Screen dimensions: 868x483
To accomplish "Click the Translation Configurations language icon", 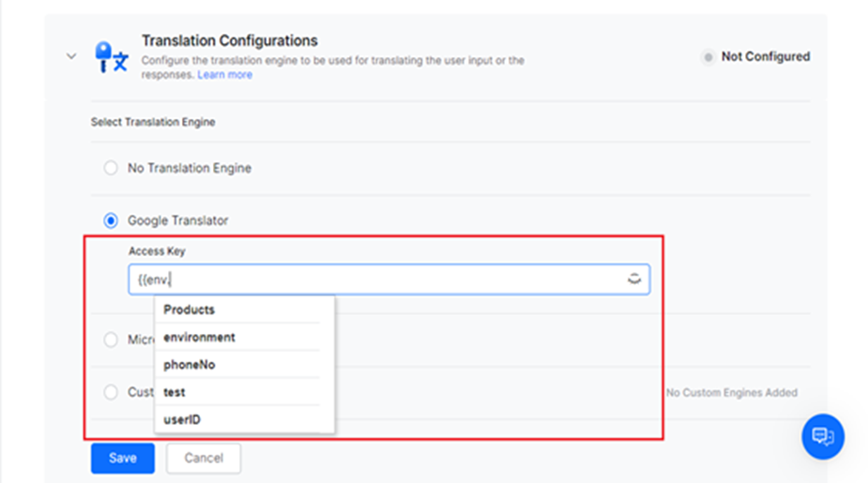I will 112,57.
